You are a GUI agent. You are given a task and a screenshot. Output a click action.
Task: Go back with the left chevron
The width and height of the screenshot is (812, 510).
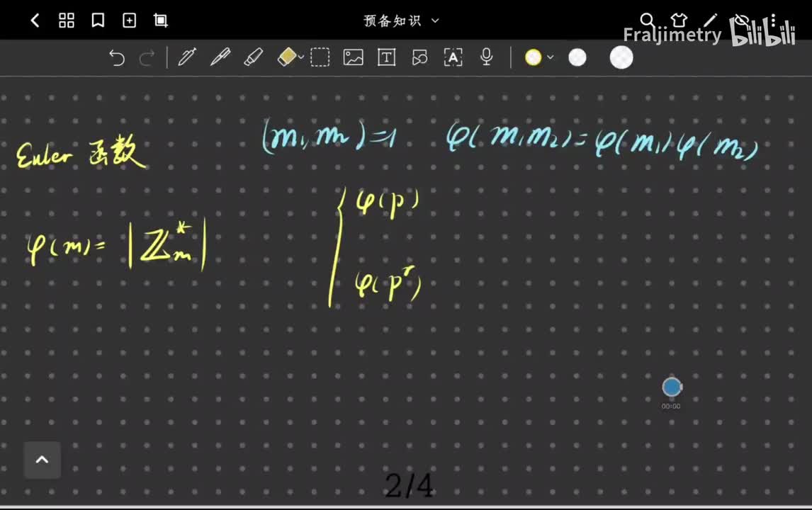click(35, 21)
